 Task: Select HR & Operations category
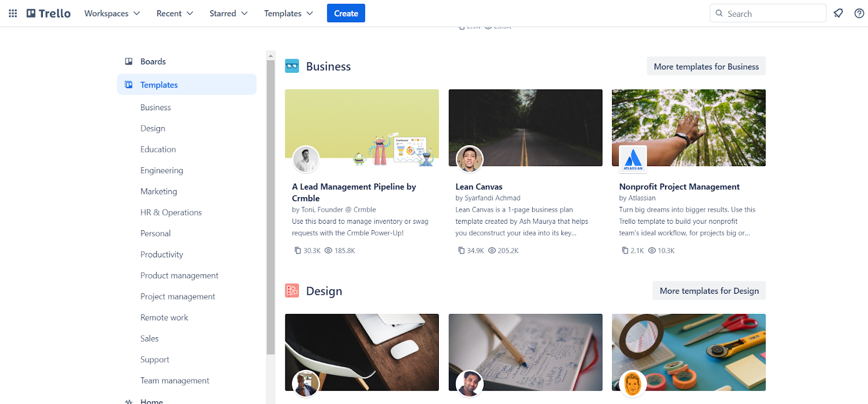pos(171,212)
